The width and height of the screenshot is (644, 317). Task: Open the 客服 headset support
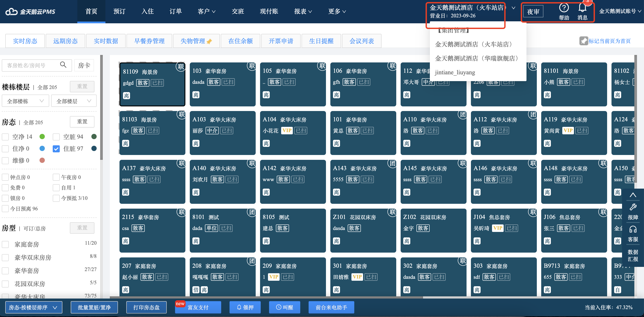(633, 234)
